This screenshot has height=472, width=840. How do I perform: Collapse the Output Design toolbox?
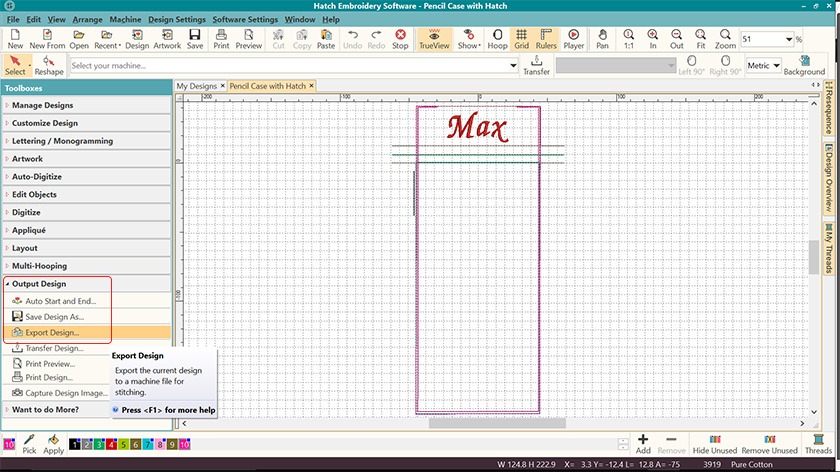pos(39,284)
